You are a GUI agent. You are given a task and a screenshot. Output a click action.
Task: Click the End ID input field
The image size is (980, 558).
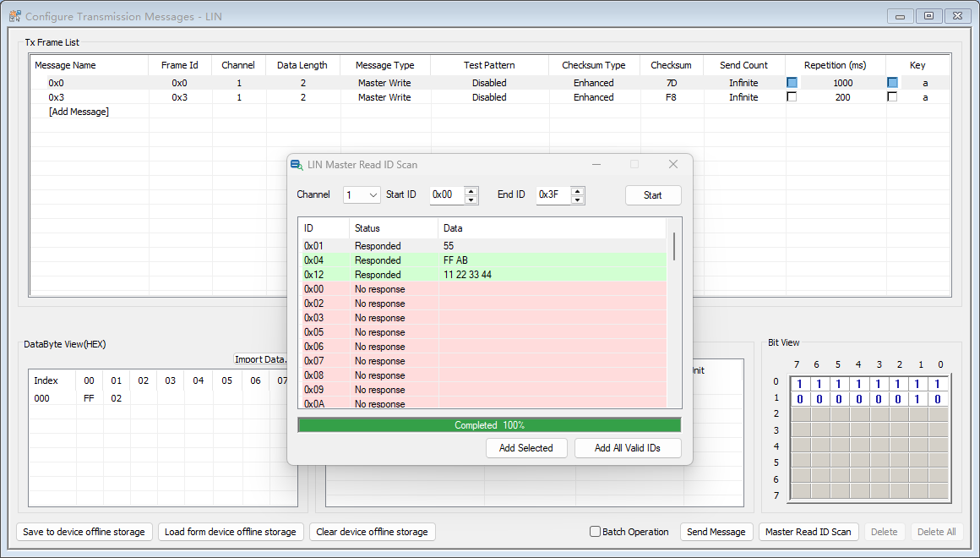point(553,195)
